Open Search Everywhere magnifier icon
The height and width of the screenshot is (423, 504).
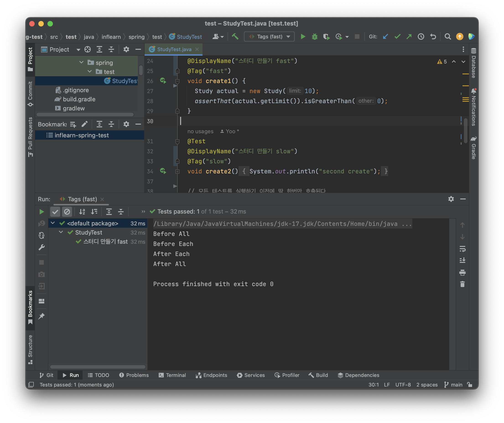click(447, 37)
